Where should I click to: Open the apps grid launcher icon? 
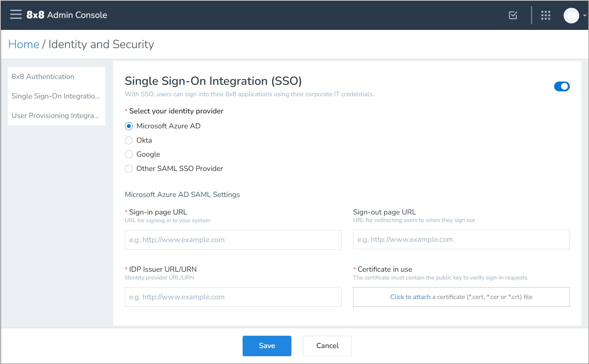click(545, 15)
